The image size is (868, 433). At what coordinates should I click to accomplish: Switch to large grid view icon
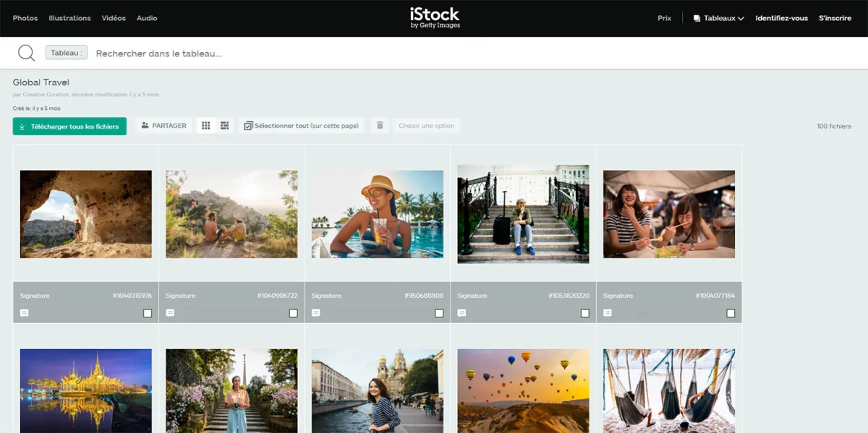(206, 126)
